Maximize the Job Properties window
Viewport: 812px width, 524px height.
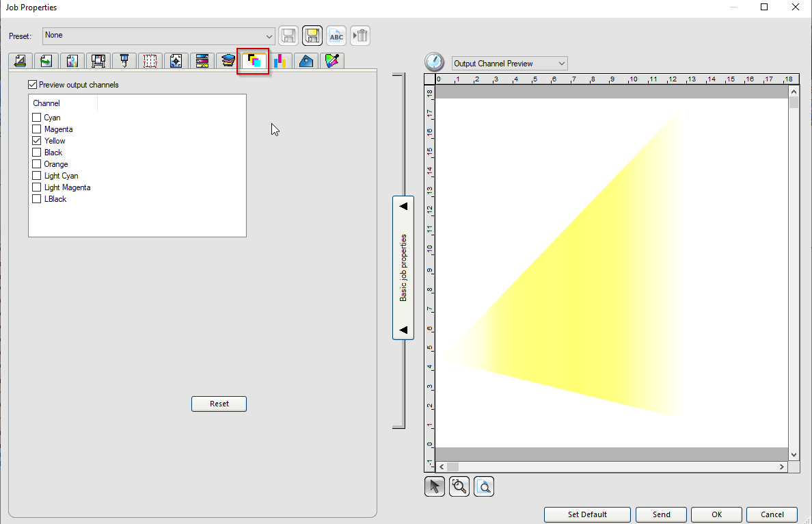tap(764, 7)
